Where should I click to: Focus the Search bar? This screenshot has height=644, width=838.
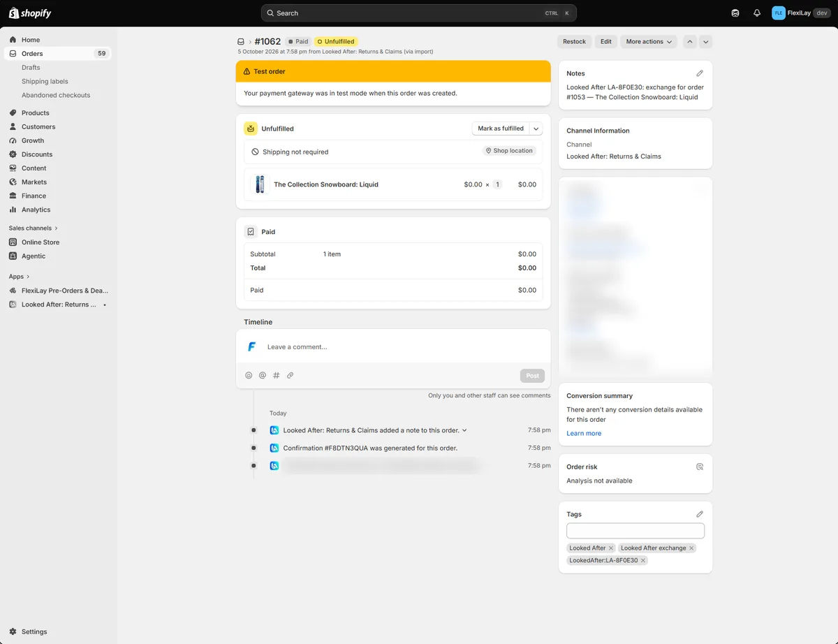click(419, 13)
